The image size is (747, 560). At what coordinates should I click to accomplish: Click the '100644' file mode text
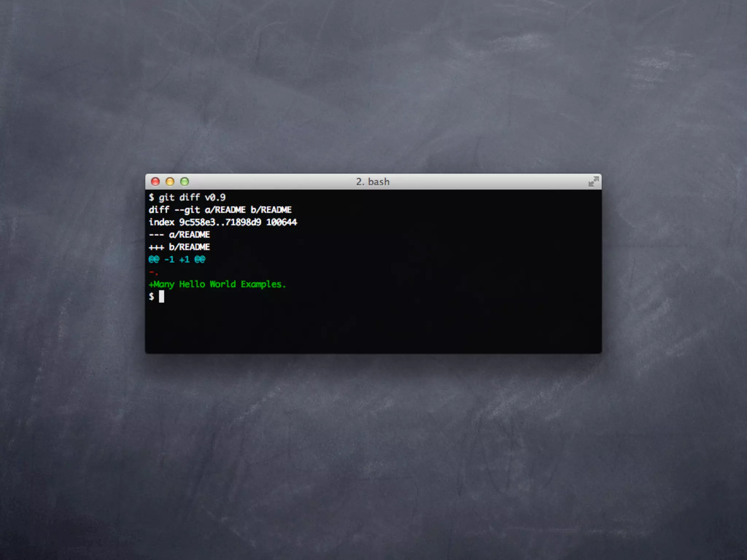point(281,222)
